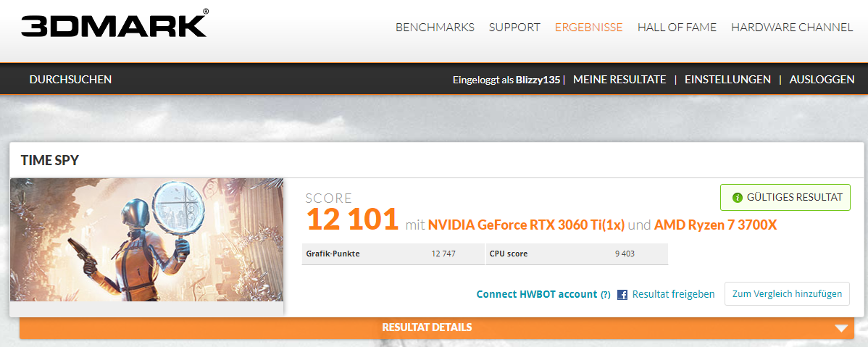Open the Benchmarks menu

click(x=435, y=27)
